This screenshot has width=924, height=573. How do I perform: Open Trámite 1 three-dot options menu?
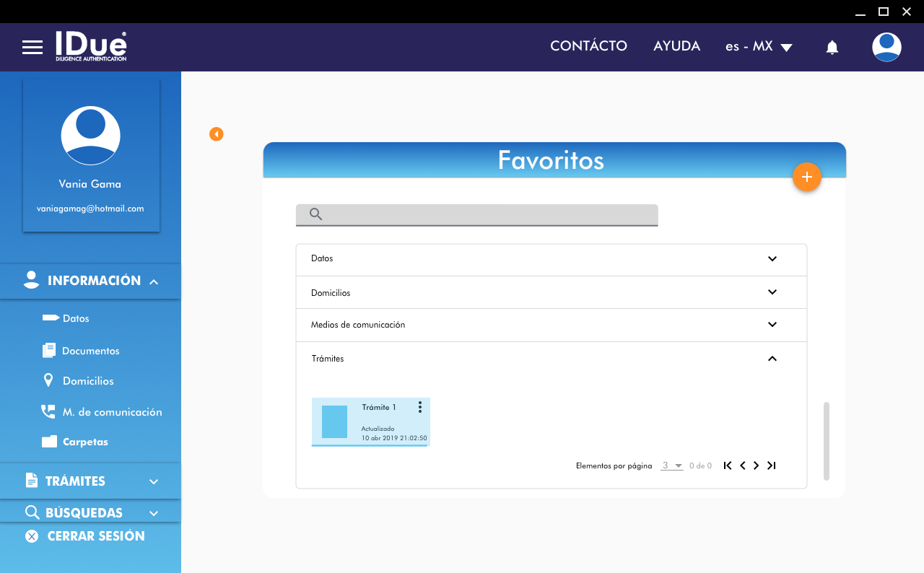[x=419, y=408]
